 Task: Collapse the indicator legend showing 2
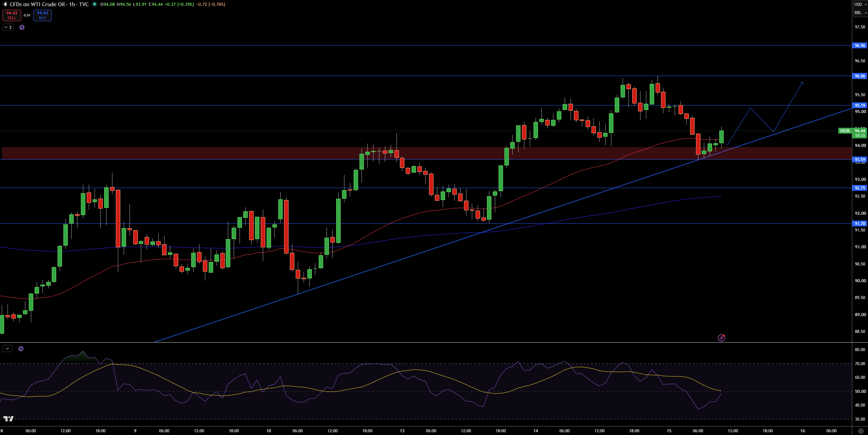[8, 27]
